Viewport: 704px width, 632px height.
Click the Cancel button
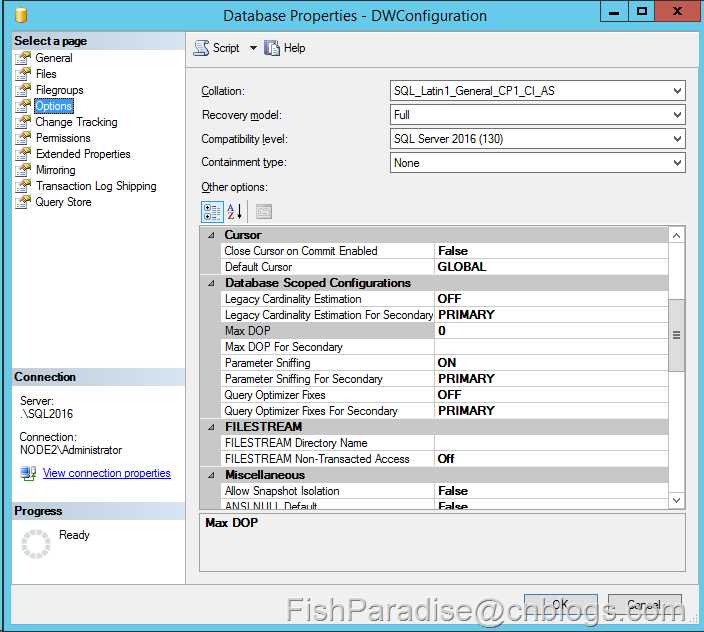click(645, 605)
